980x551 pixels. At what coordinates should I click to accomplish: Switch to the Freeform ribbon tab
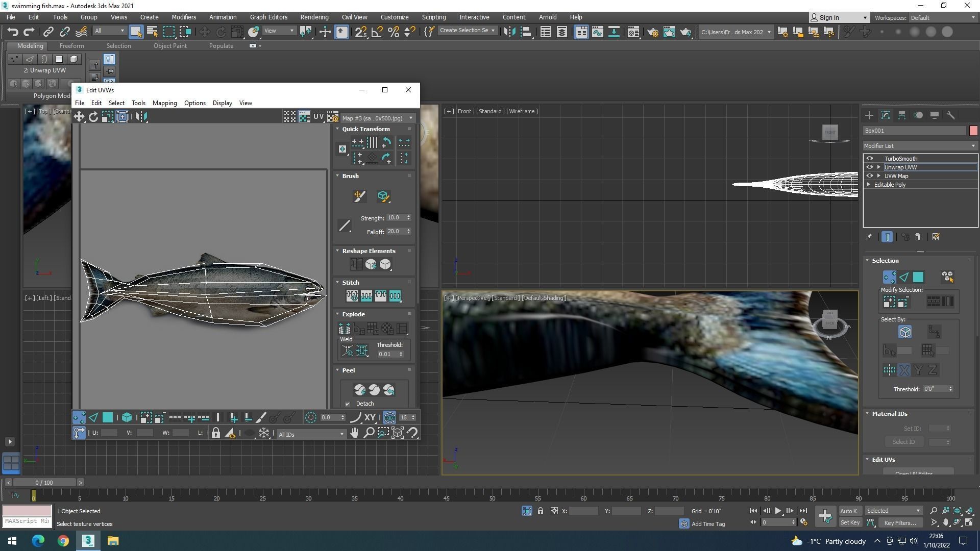(x=71, y=46)
